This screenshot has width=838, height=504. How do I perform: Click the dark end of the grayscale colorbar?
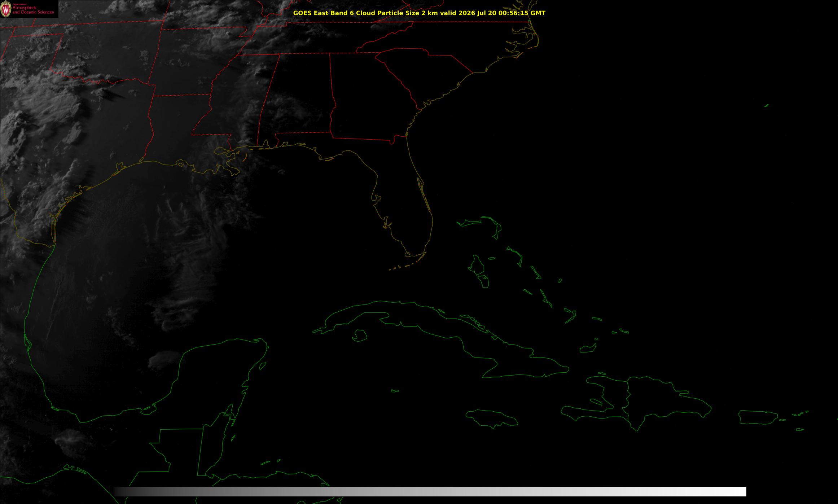121,491
